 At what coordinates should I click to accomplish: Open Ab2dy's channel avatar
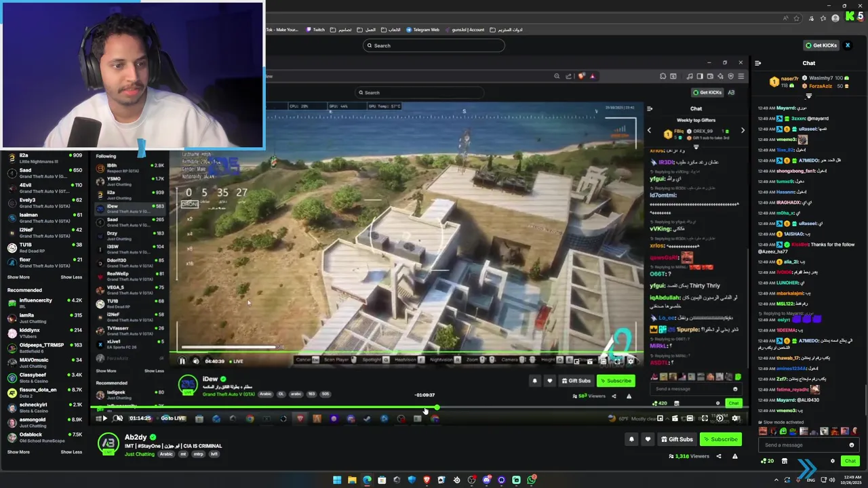click(108, 443)
